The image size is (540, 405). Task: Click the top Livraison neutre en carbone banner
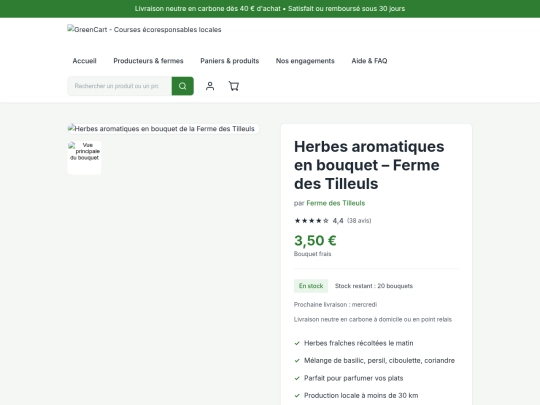click(270, 9)
